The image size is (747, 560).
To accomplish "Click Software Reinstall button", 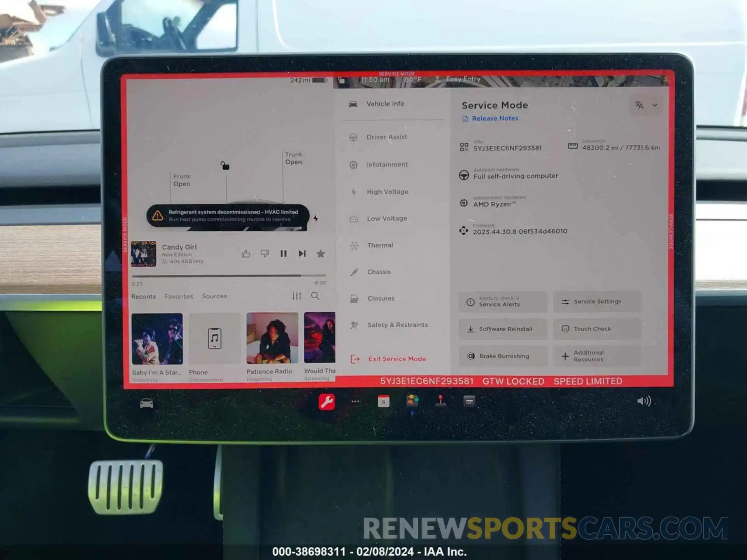I will pyautogui.click(x=503, y=329).
